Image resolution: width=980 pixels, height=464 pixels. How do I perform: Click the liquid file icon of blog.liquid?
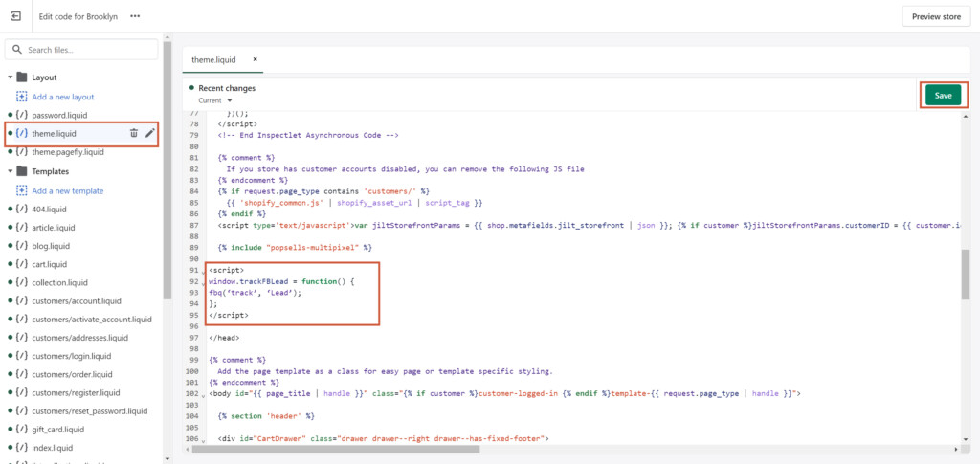22,246
